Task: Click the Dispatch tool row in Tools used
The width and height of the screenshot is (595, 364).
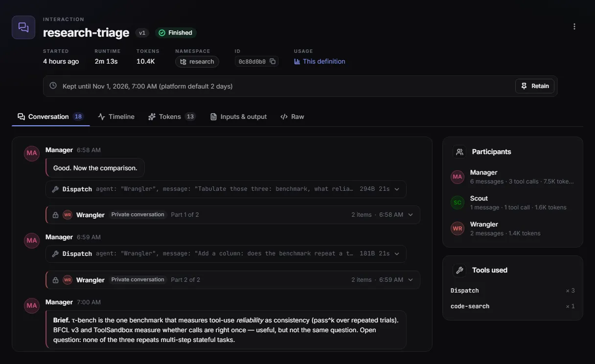Action: click(512, 291)
